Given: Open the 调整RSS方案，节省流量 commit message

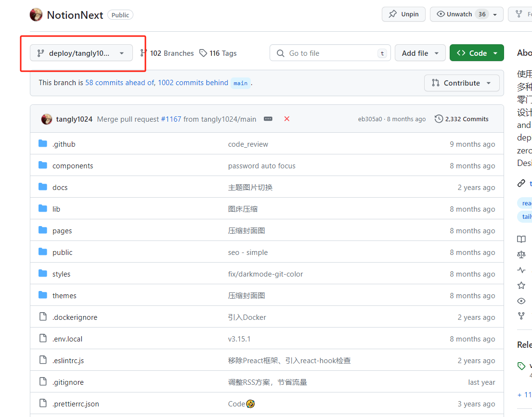Looking at the screenshot, I should pos(267,382).
